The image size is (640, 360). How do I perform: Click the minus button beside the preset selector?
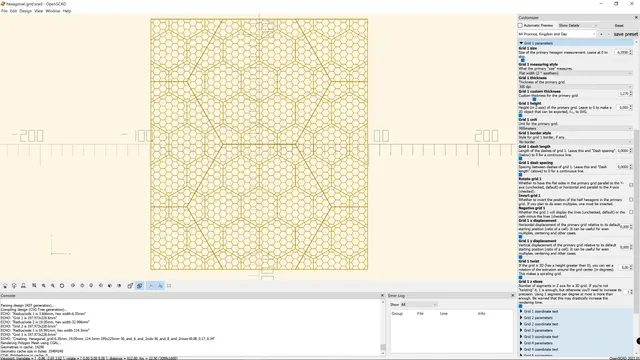tap(608, 34)
